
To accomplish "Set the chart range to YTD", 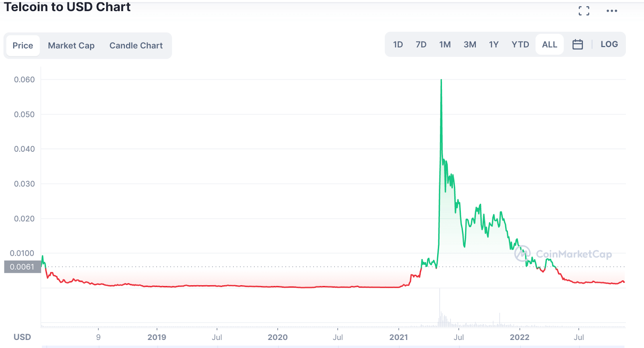I will (520, 45).
